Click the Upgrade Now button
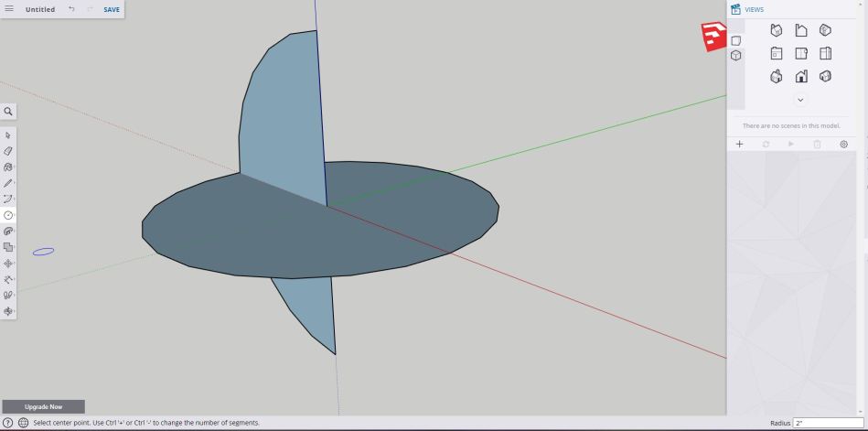Screen dimensions: 868x431 (43, 406)
